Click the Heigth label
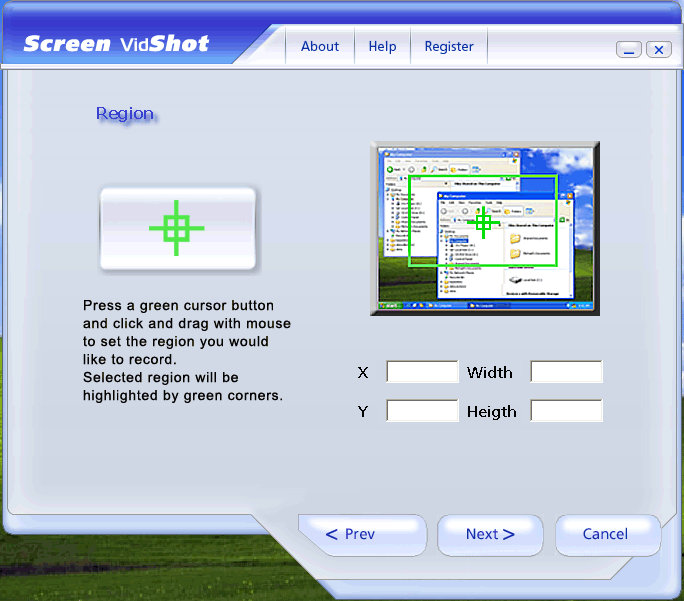 click(x=492, y=412)
